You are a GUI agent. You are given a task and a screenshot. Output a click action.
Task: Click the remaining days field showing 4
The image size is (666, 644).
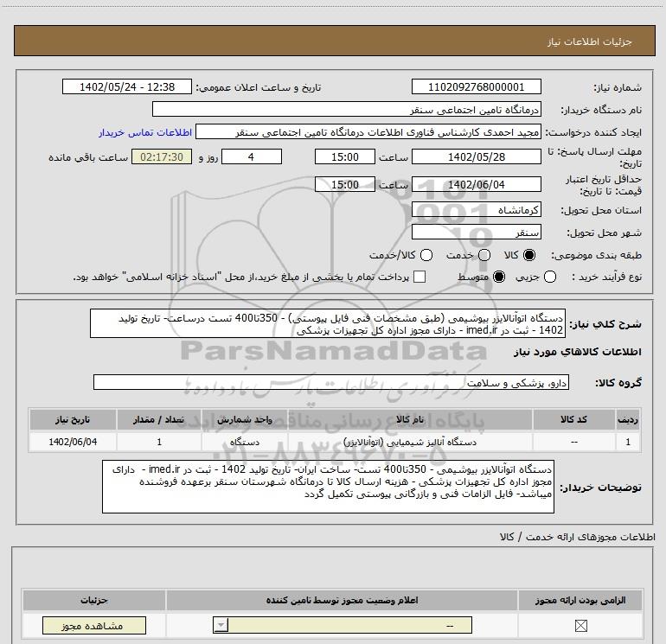pos(252,157)
